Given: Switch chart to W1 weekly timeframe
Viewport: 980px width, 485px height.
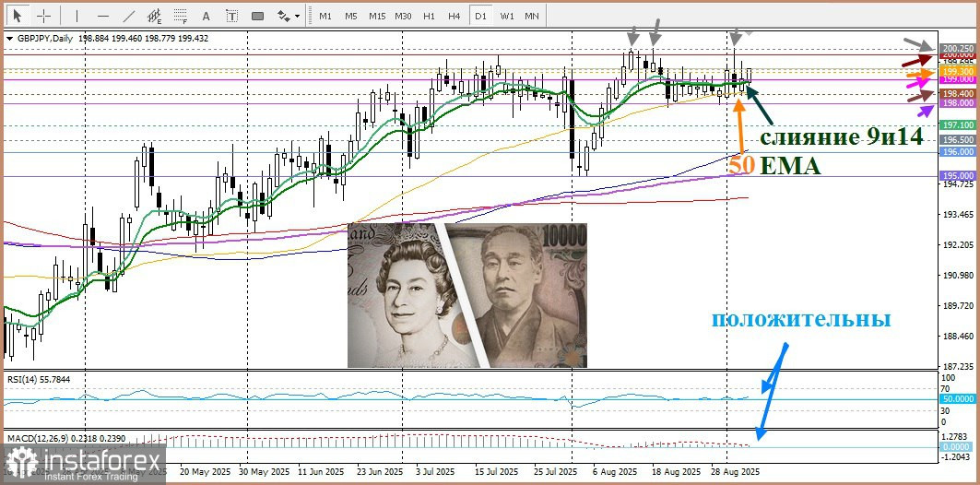Looking at the screenshot, I should (507, 17).
